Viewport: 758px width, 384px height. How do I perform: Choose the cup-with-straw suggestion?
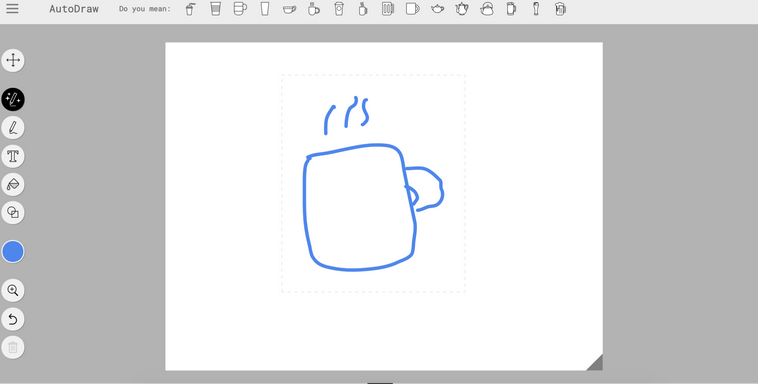coord(190,9)
